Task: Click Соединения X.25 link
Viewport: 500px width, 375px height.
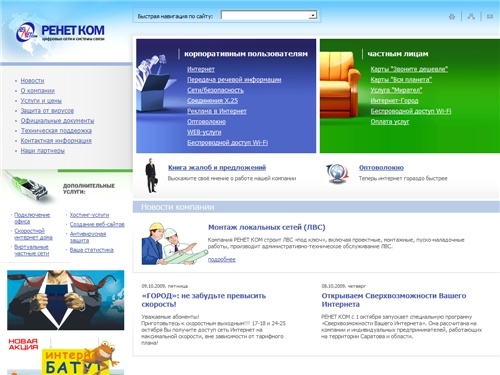Action: pyautogui.click(x=213, y=101)
